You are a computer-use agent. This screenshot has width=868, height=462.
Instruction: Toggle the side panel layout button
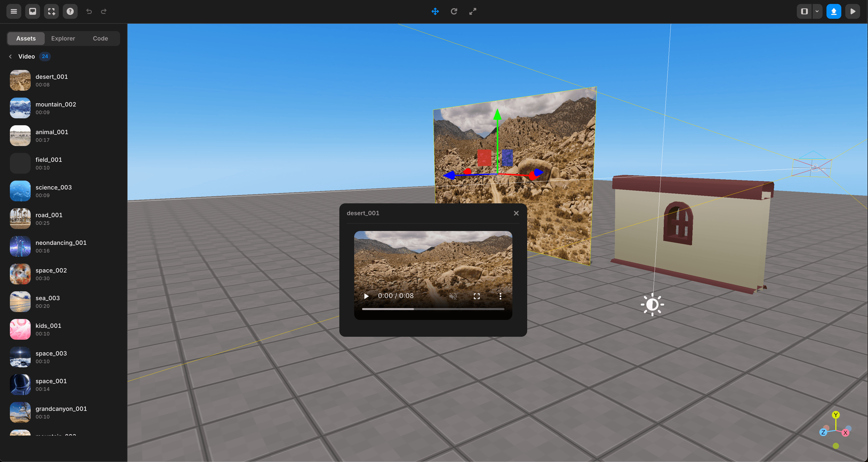click(804, 11)
